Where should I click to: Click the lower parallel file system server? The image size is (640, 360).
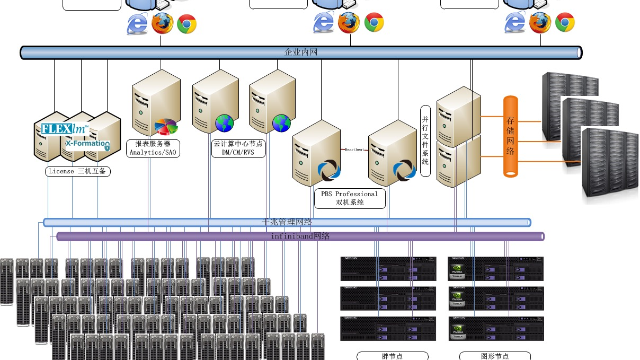458,162
